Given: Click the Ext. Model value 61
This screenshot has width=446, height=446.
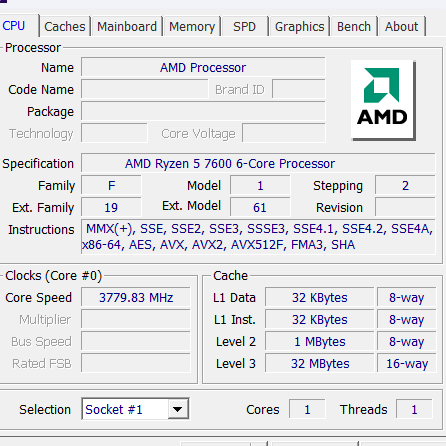Looking at the screenshot, I should coord(260,207).
